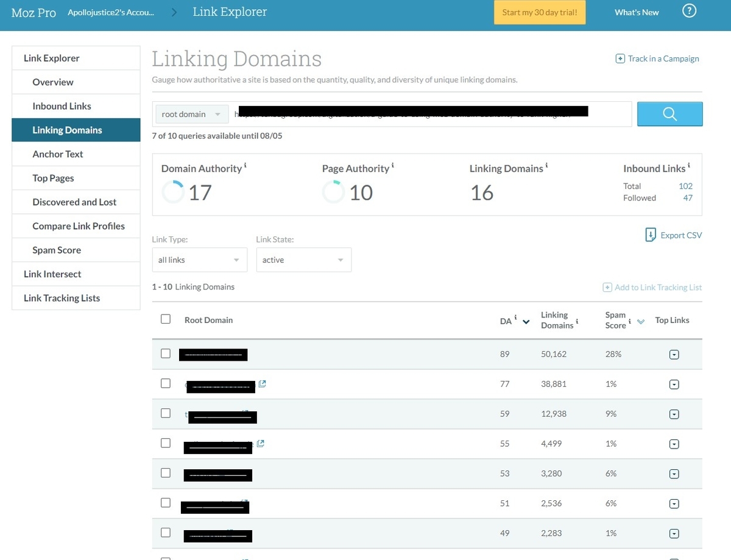
Task: Click the Start my 30 day trial button
Action: click(540, 12)
